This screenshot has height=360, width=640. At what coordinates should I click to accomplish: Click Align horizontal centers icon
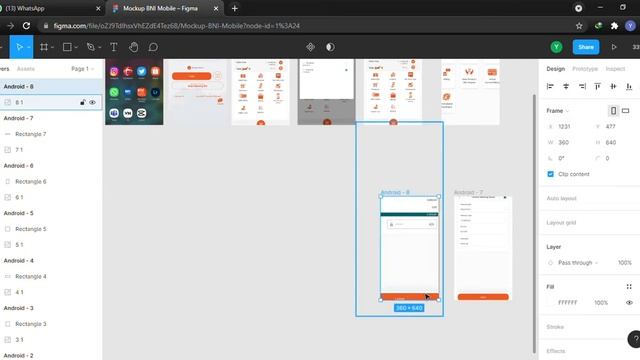[x=566, y=86]
